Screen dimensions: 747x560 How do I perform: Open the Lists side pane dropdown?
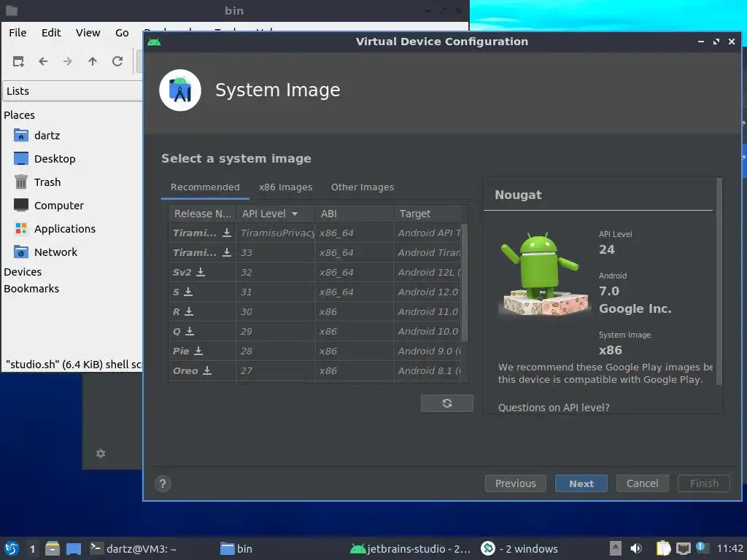[72, 91]
